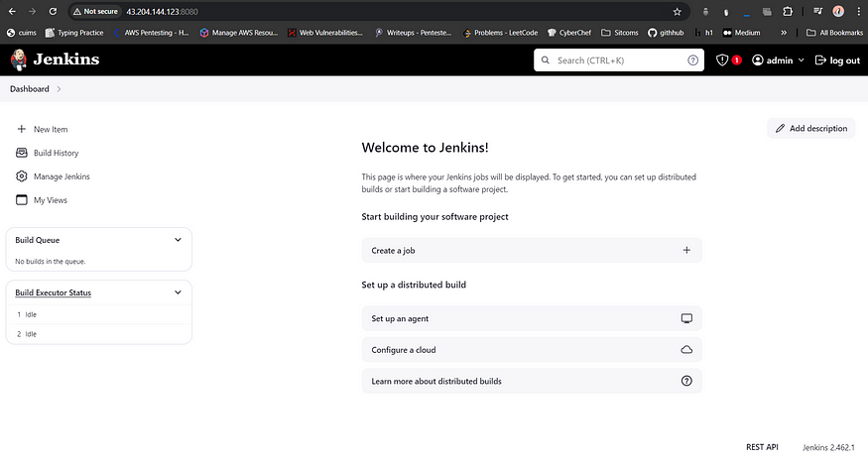The image size is (868, 463).
Task: Click the log out door icon
Action: coord(820,60)
